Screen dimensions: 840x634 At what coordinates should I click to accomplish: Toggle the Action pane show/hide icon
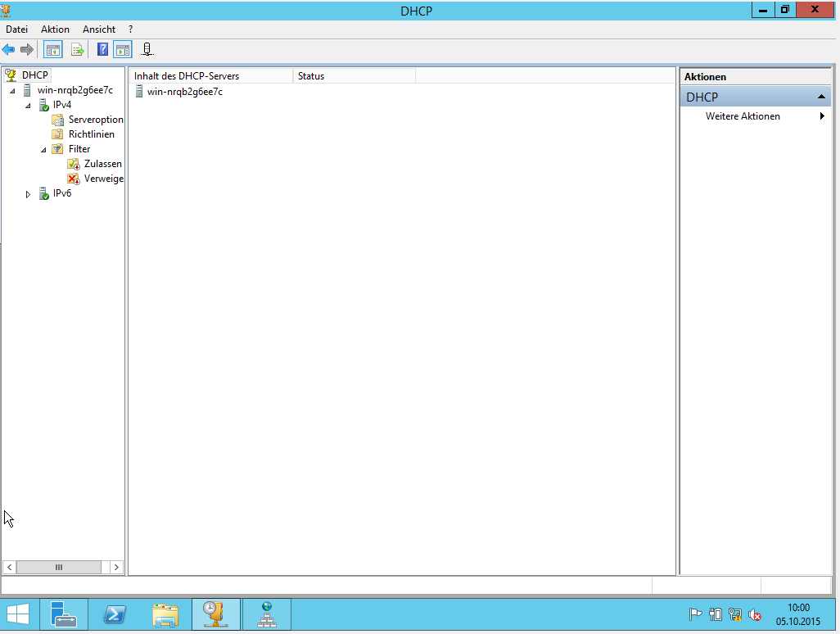click(122, 50)
